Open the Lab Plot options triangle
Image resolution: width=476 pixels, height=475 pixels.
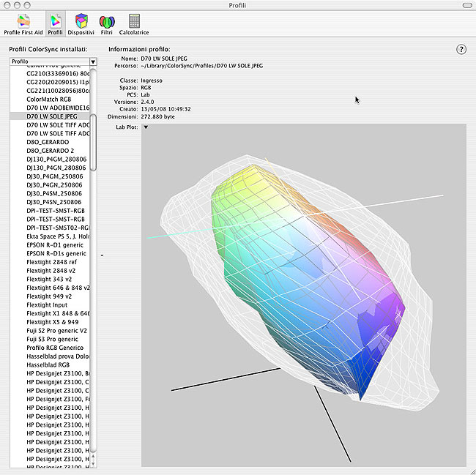(146, 127)
